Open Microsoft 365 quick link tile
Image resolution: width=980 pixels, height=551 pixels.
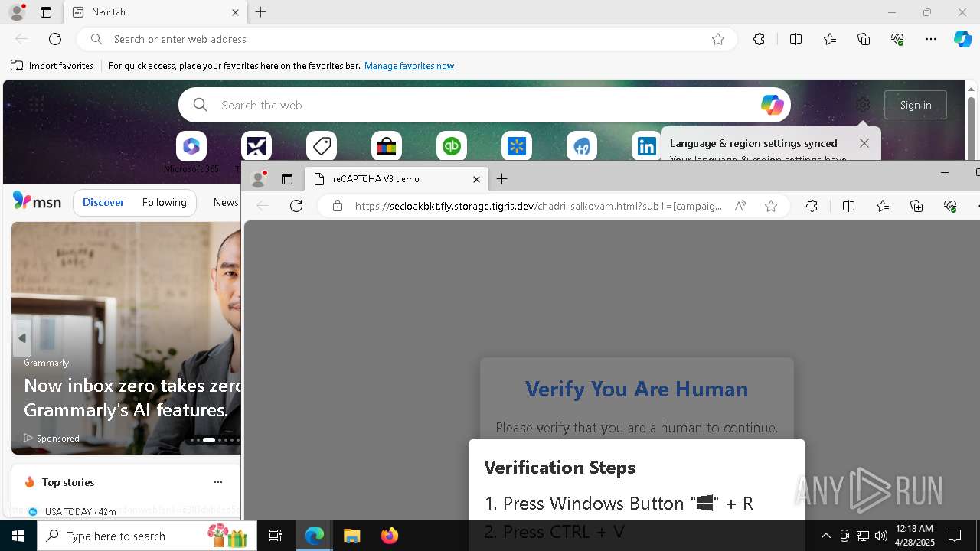(191, 146)
